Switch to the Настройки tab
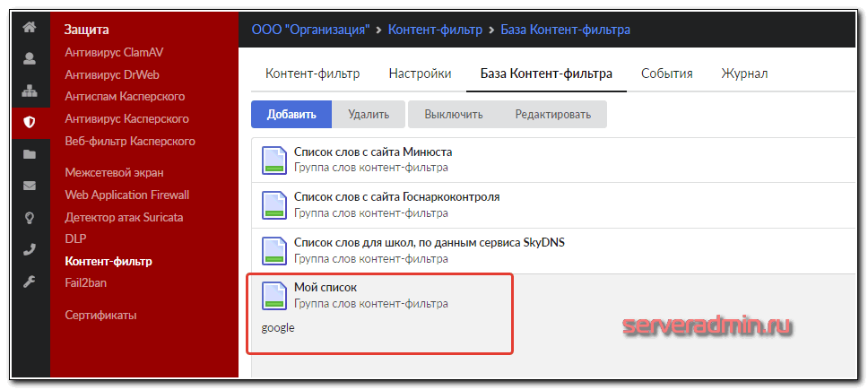The width and height of the screenshot is (868, 390). coord(420,74)
